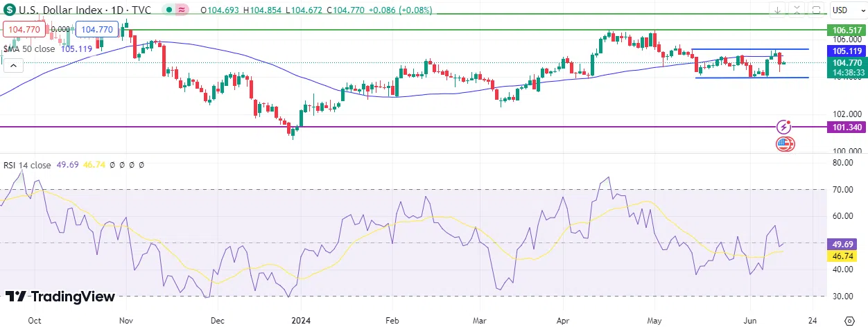Maximize the chart pane
868x327 pixels.
(815, 10)
